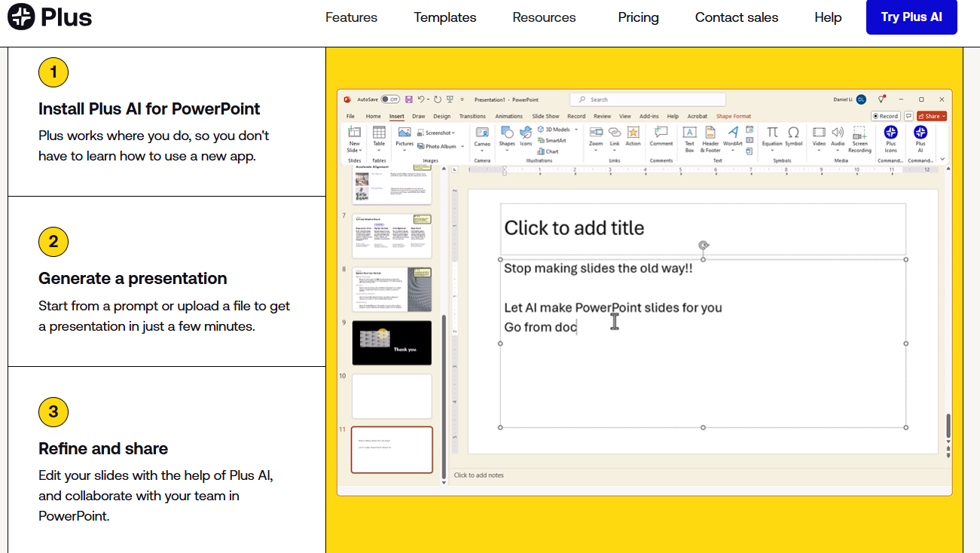Expand the 3D Models dropdown
980x553 pixels.
click(575, 130)
